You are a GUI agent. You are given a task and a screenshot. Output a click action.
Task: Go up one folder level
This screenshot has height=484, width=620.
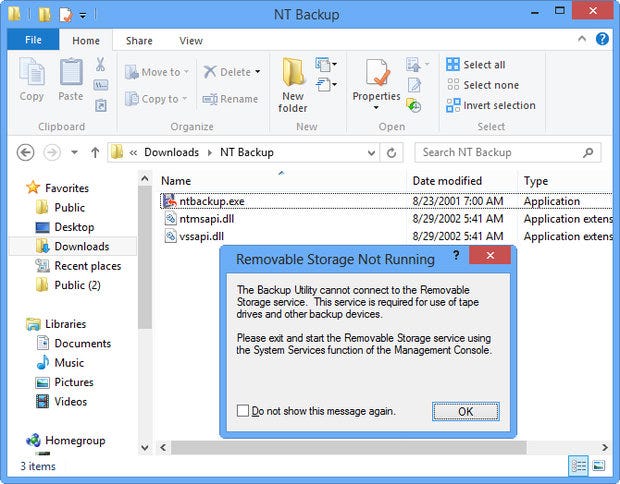click(x=95, y=152)
